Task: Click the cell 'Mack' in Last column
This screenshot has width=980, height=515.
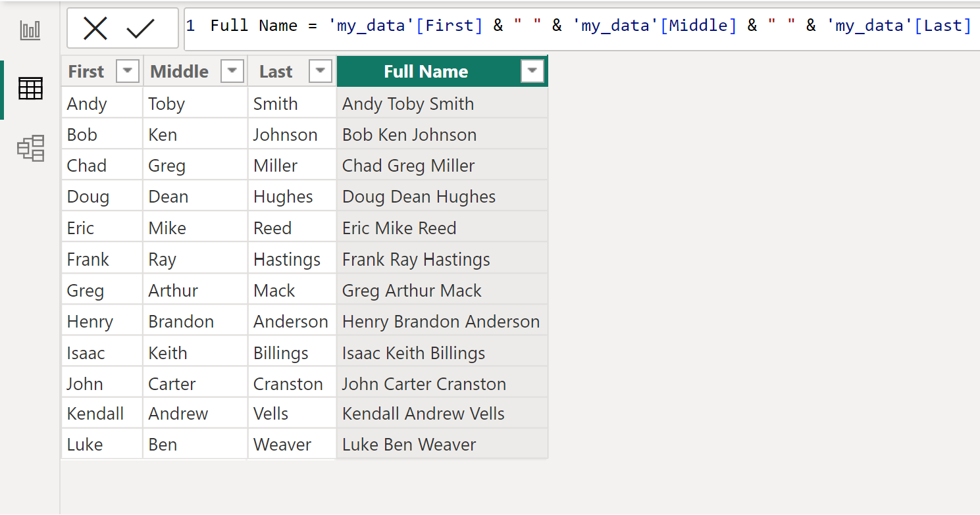Action: tap(292, 290)
